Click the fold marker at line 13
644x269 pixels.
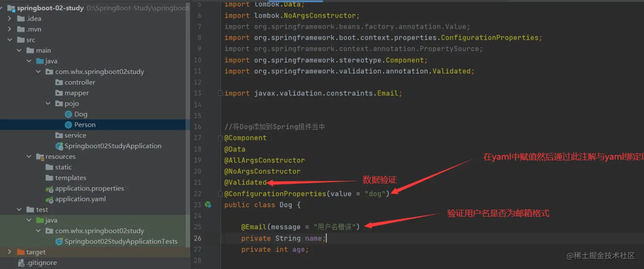pos(220,93)
